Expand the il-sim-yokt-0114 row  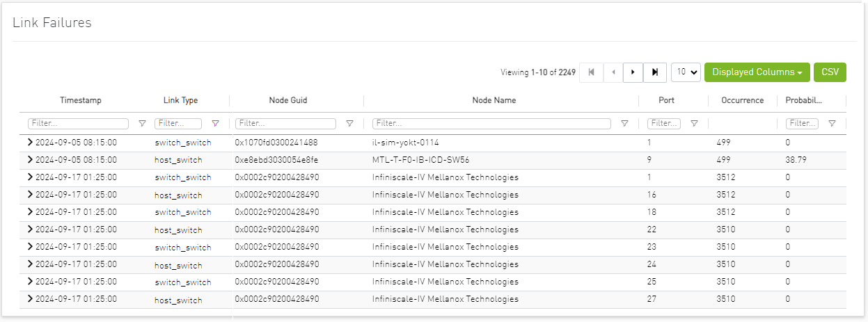tap(30, 142)
